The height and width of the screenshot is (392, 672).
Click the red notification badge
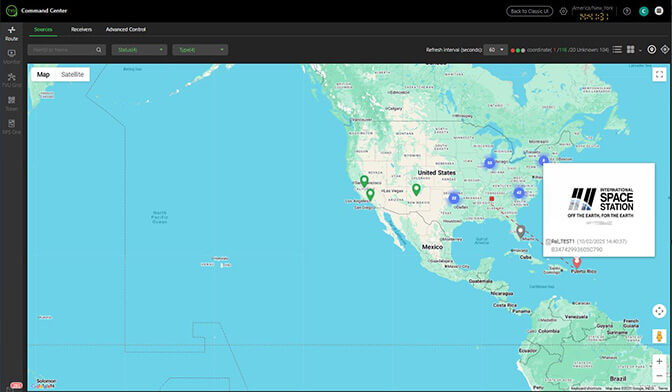click(x=16, y=386)
